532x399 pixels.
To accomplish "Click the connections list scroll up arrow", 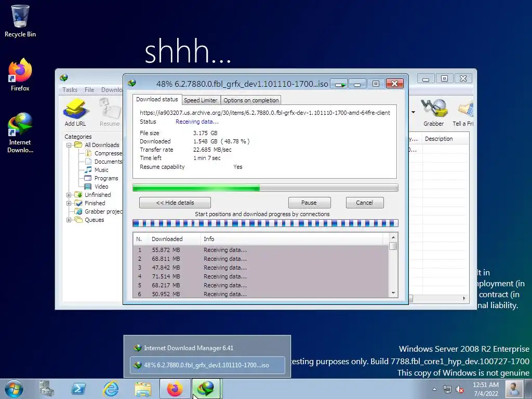I will (393, 237).
